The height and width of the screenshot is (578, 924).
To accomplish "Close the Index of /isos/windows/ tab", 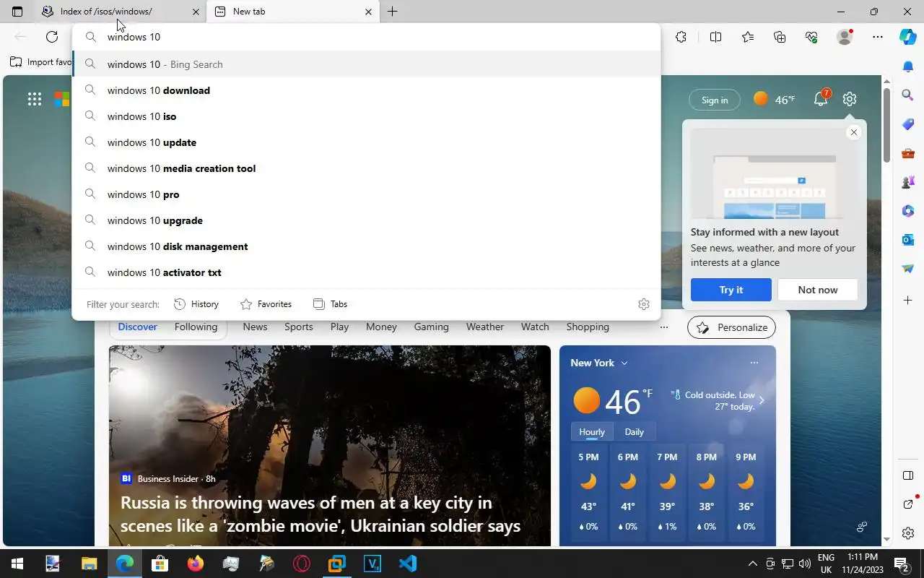I will point(196,12).
